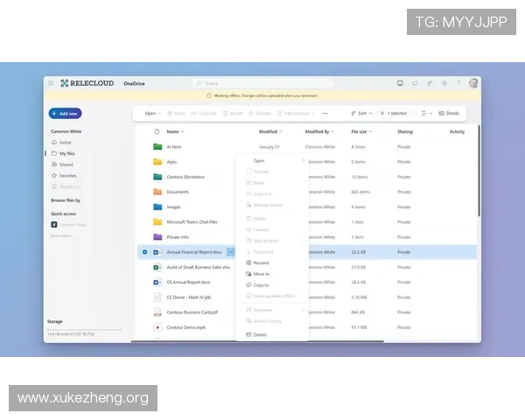
Task: Click the search input field
Action: (263, 83)
